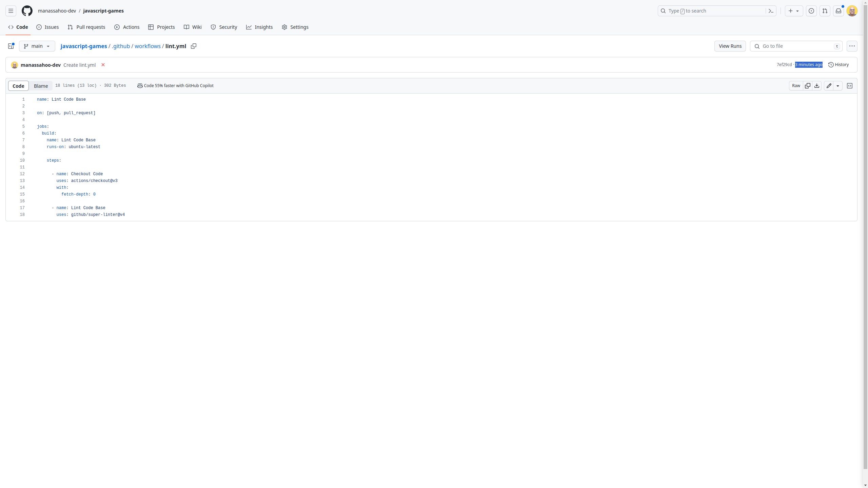
Task: Download the raw file
Action: 817,86
